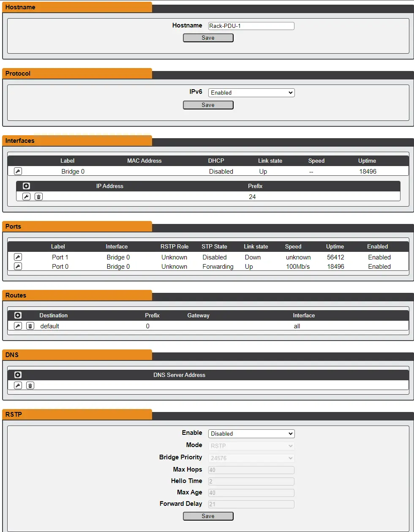Expand the Bridge Priority dropdown

pyautogui.click(x=251, y=458)
